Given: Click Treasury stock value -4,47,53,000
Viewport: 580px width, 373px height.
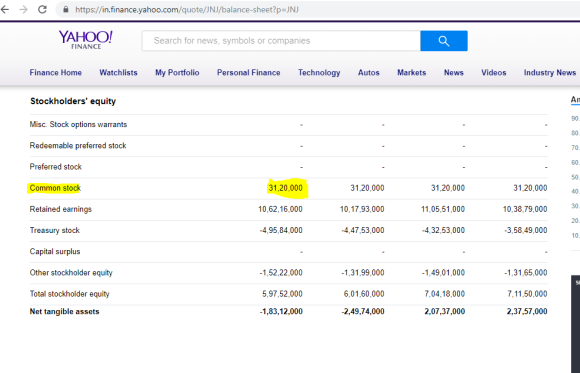Looking at the screenshot, I should [x=363, y=230].
